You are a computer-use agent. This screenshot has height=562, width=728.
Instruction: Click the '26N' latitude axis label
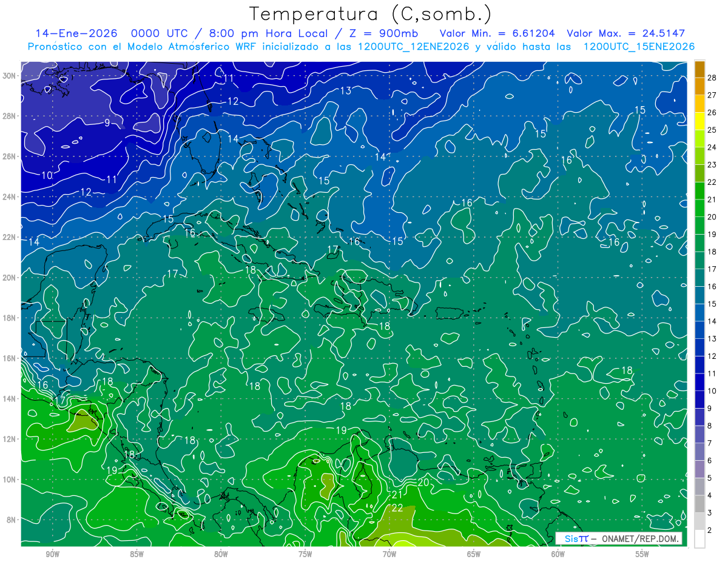10,156
